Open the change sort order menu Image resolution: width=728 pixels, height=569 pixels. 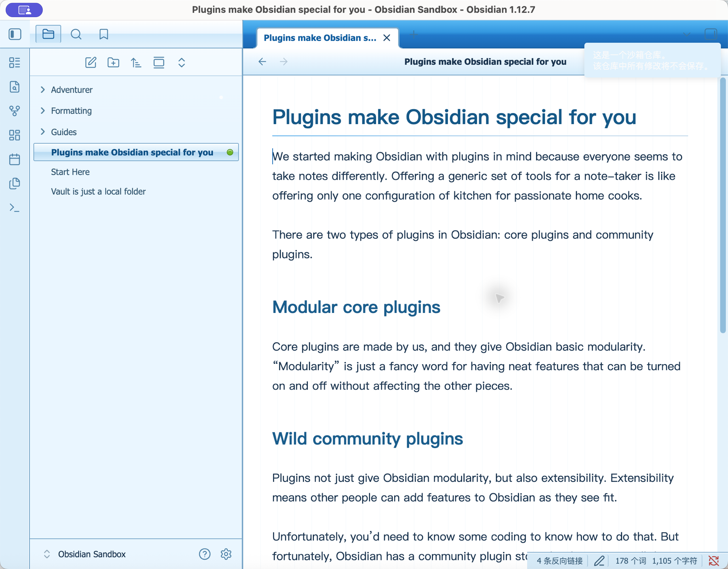pyautogui.click(x=136, y=63)
